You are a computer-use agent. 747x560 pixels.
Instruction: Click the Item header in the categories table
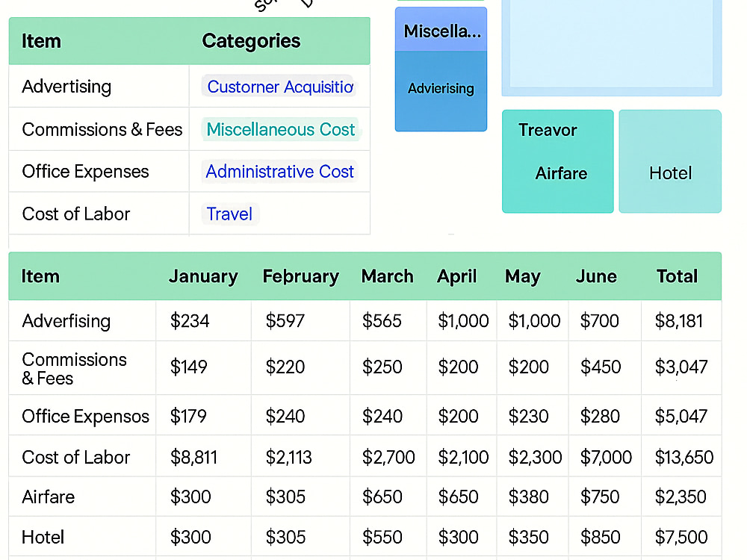pyautogui.click(x=41, y=41)
